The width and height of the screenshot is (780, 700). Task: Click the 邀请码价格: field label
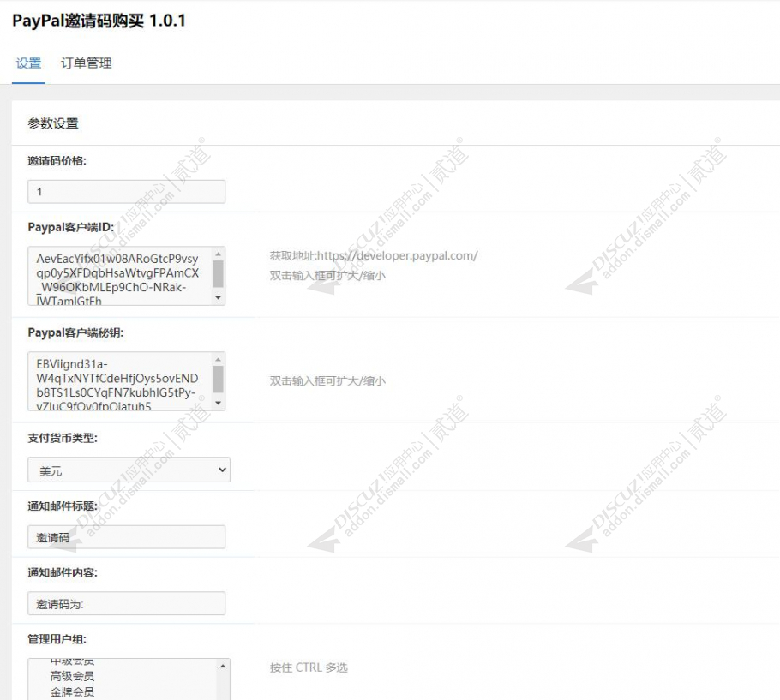[x=57, y=160]
